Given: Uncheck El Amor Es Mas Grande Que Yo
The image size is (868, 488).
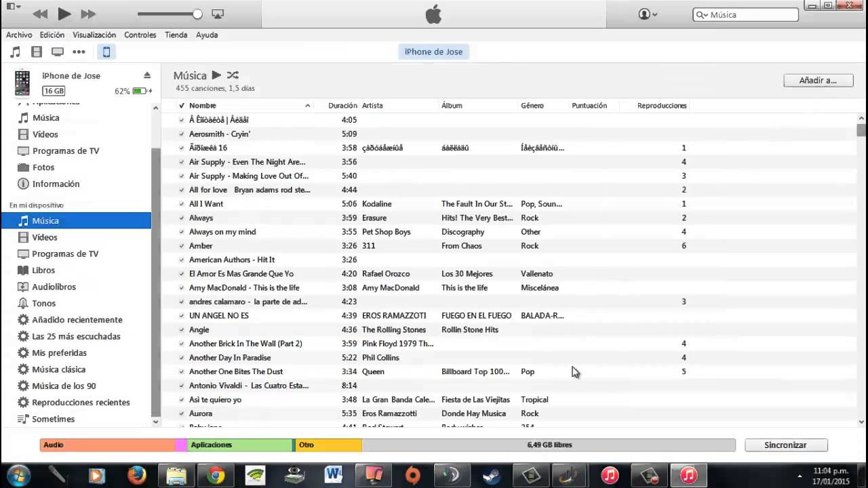Looking at the screenshot, I should (x=181, y=274).
